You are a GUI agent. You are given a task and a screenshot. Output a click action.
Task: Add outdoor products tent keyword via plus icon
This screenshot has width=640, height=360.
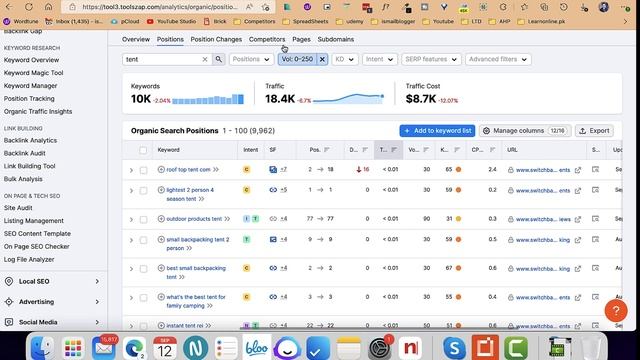[x=161, y=219]
